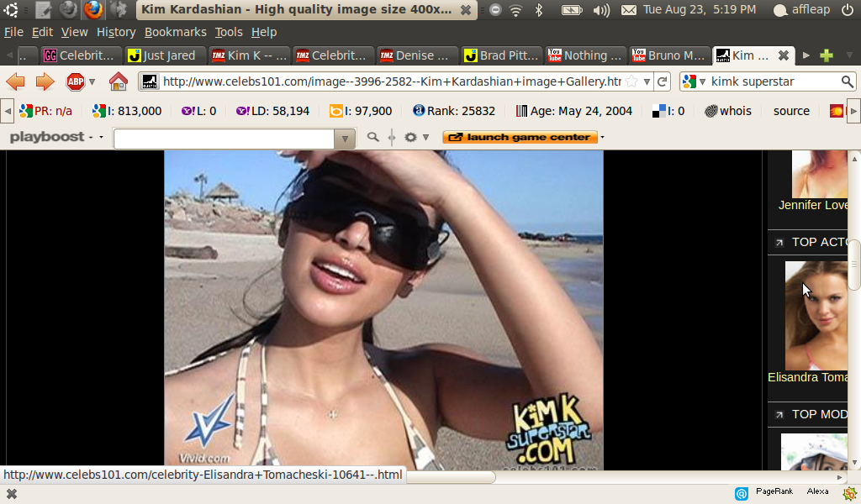Open the View menu
861x504 pixels.
[74, 33]
